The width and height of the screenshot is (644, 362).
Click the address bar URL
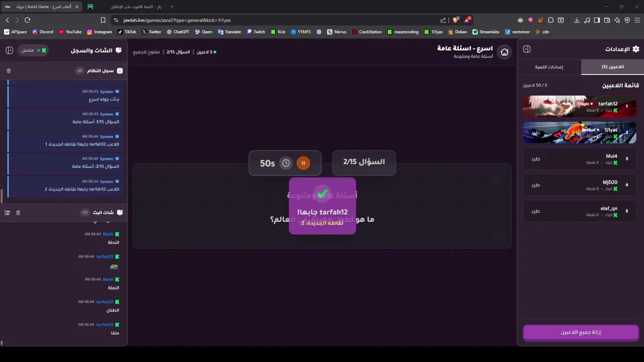[177, 20]
